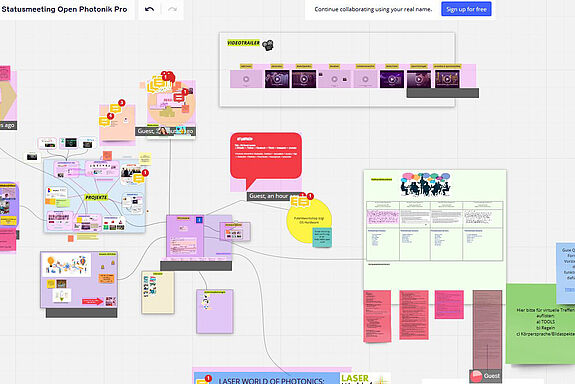Image resolution: width=575 pixels, height=384 pixels.
Task: Select the yellow PROJEKTE label
Action: coord(96,197)
